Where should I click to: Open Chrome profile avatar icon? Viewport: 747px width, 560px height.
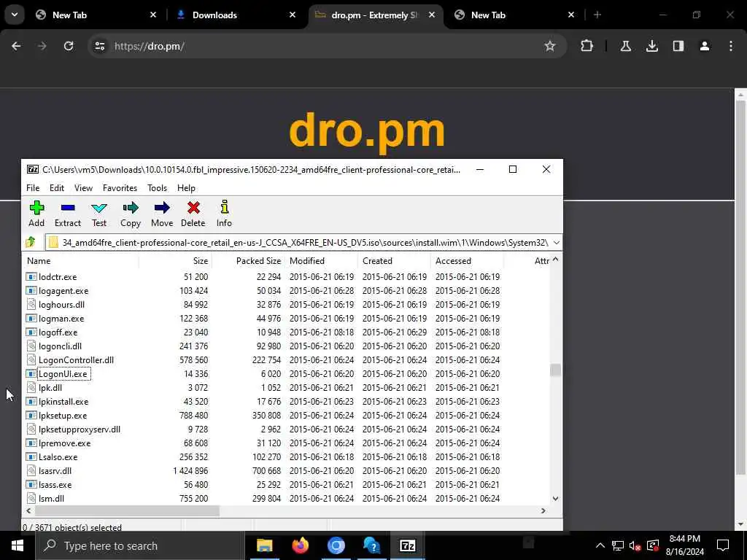tap(705, 46)
